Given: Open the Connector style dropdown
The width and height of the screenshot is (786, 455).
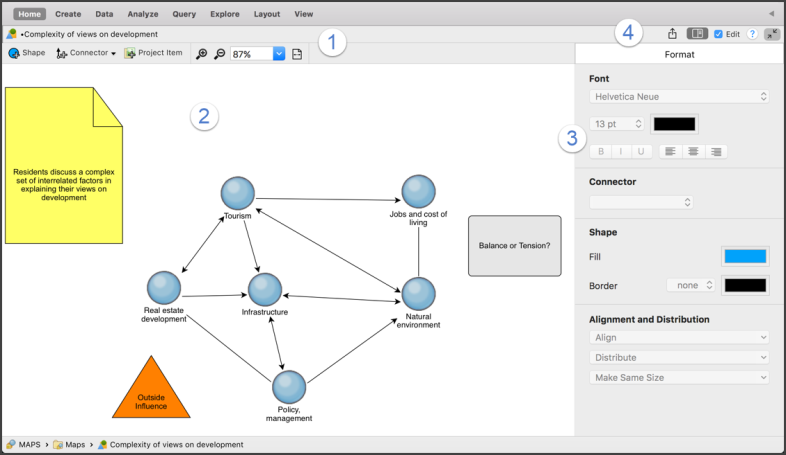Looking at the screenshot, I should (x=641, y=202).
